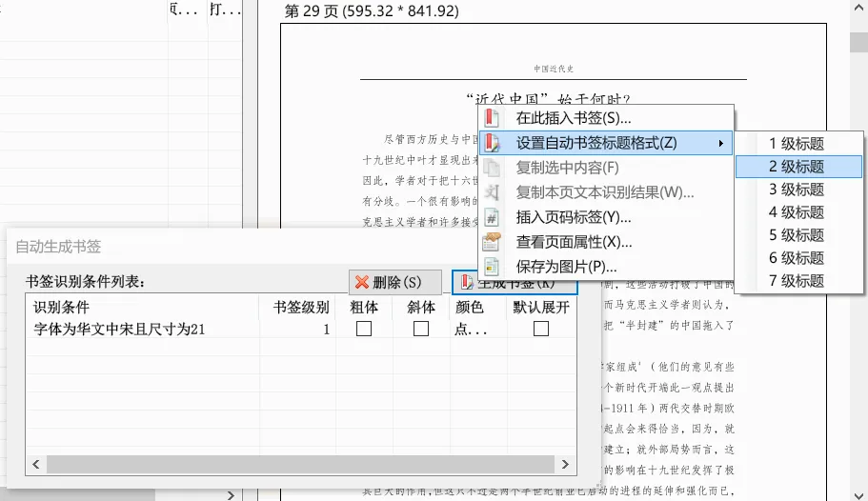Click right arrow of condition list scrollbar
This screenshot has width=868, height=501.
point(565,465)
